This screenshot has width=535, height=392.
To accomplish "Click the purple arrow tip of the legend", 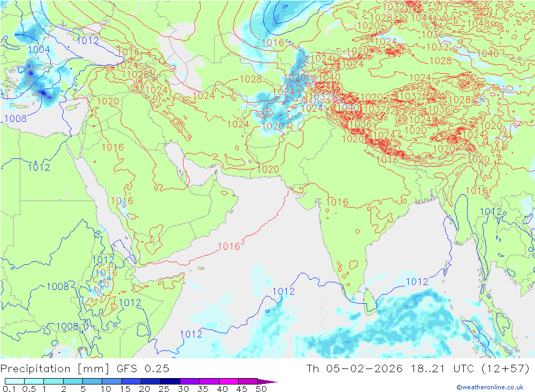I will (268, 381).
